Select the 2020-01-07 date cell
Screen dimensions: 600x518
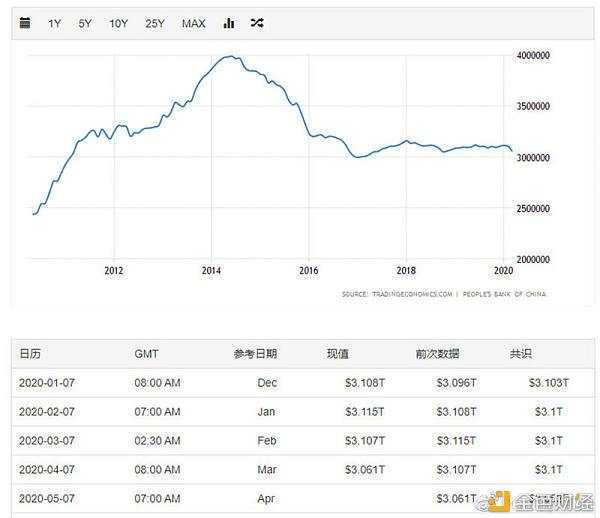[x=47, y=383]
